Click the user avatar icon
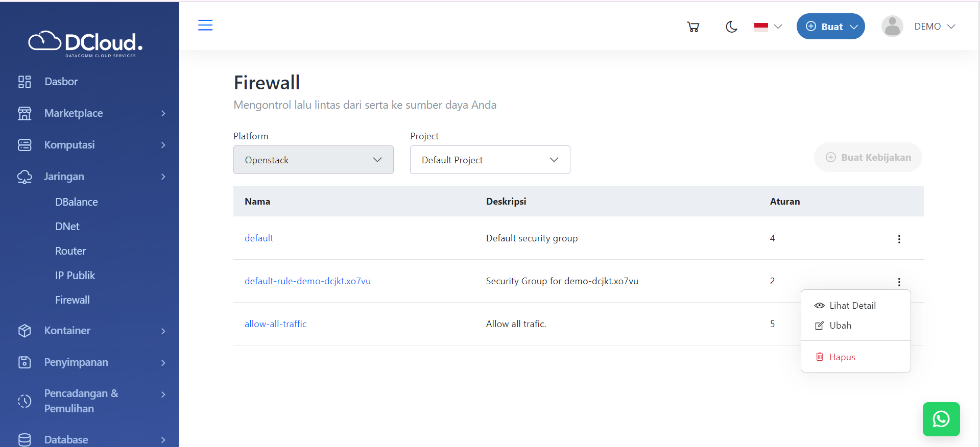980x447 pixels. [892, 27]
